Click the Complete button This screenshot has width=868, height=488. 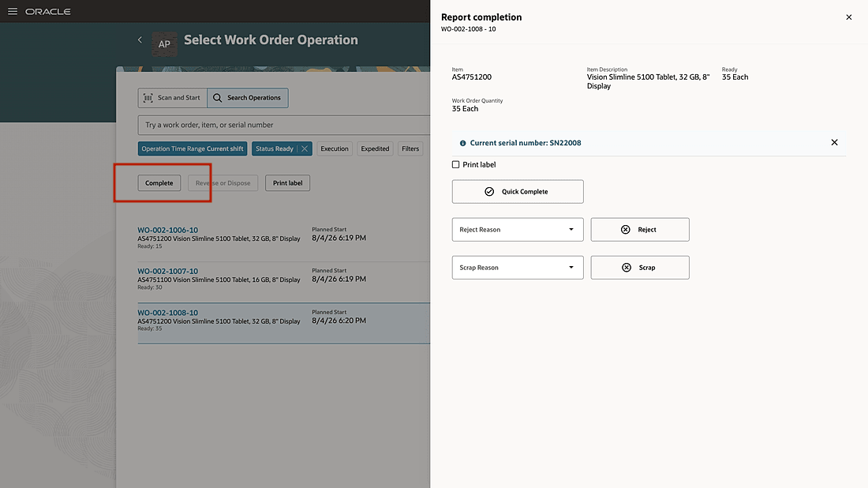[x=159, y=182]
